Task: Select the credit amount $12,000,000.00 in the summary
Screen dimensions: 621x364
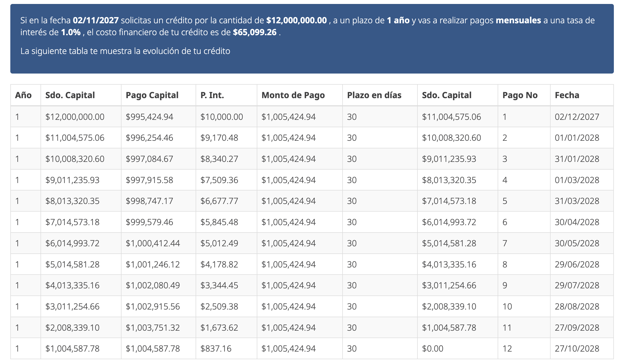Action: click(296, 20)
